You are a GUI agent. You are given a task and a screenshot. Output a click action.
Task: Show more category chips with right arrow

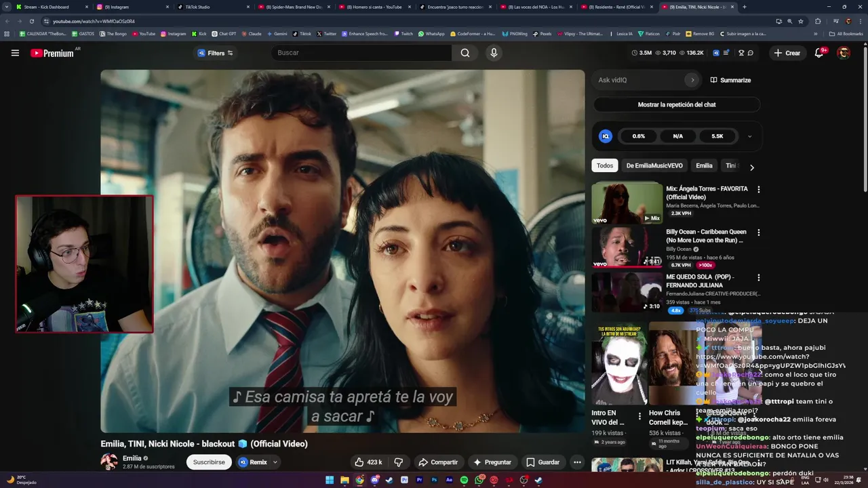pos(751,167)
